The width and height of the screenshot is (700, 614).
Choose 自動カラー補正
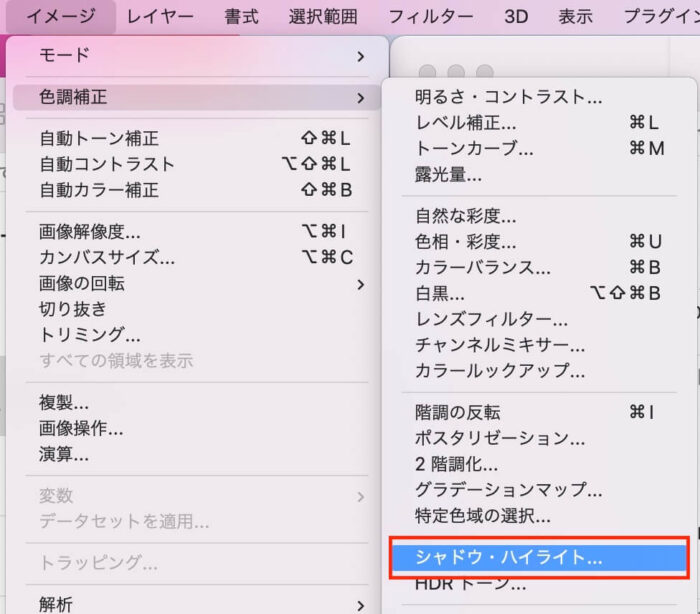pyautogui.click(x=197, y=190)
